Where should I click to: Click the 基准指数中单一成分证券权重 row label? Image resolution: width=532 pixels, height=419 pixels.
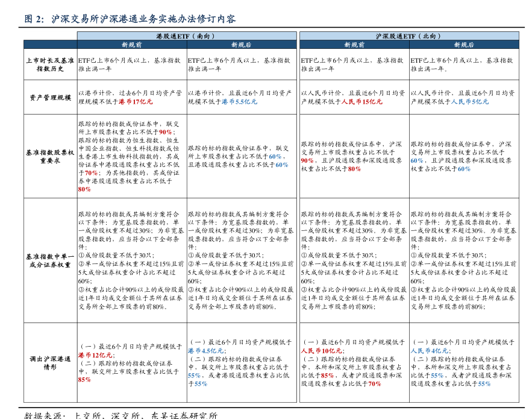click(50, 260)
